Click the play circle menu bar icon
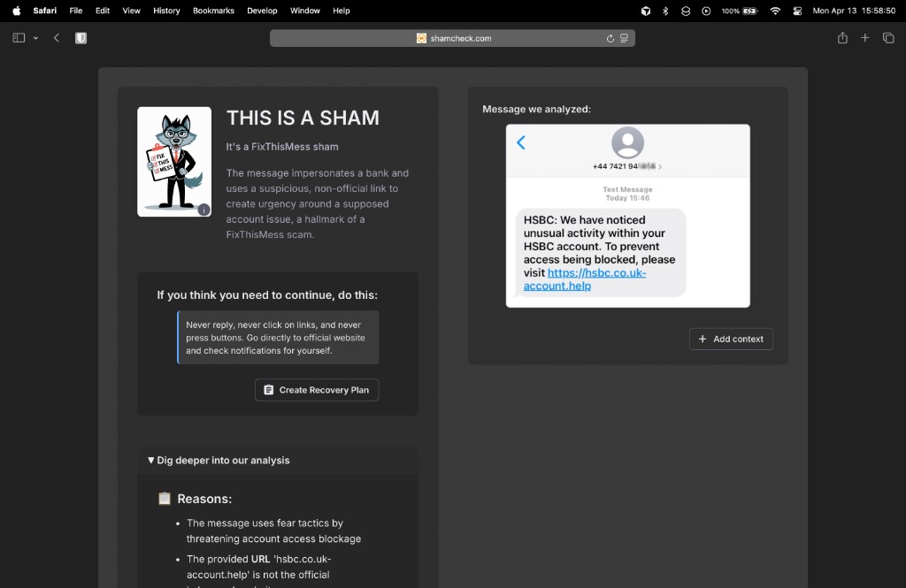 point(706,11)
